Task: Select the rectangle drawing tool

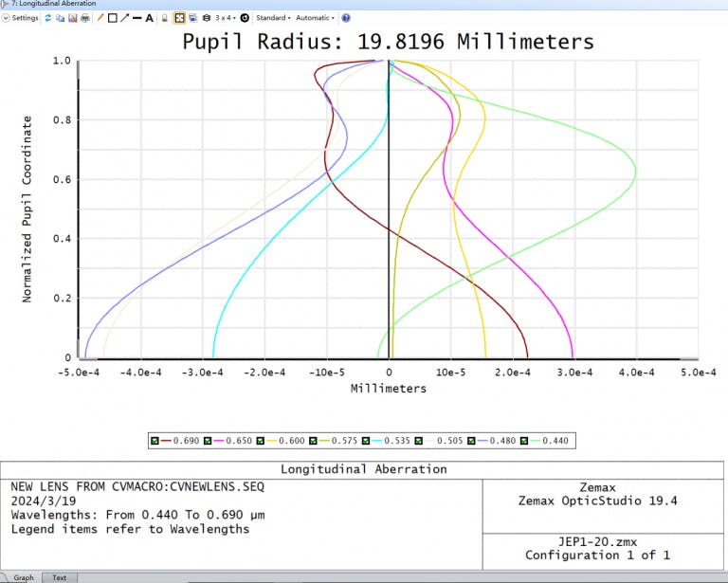Action: 112,18
